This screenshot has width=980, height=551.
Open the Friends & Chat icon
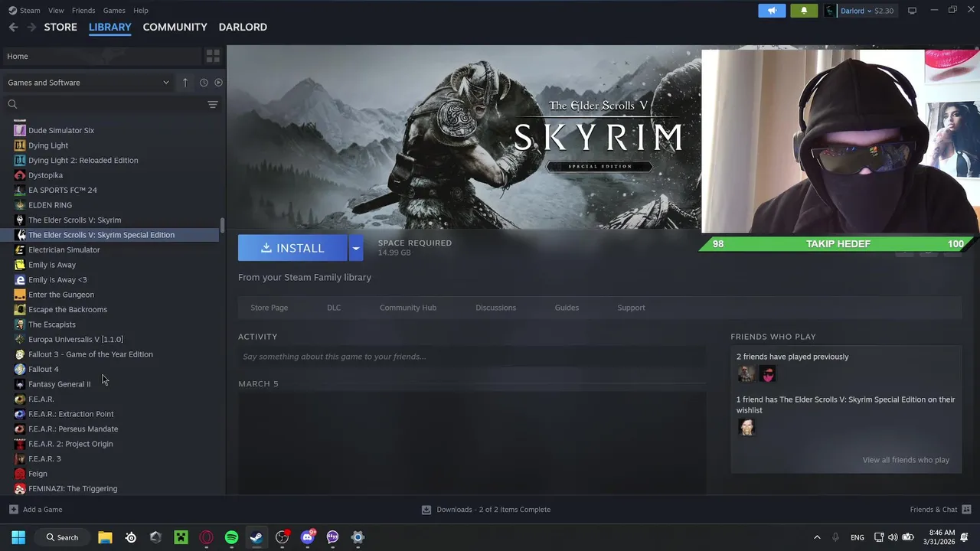pyautogui.click(x=966, y=510)
